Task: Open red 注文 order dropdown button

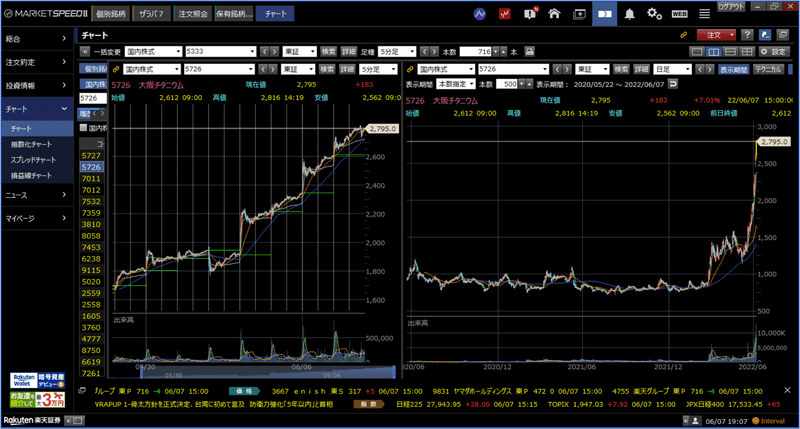Action: [717, 35]
